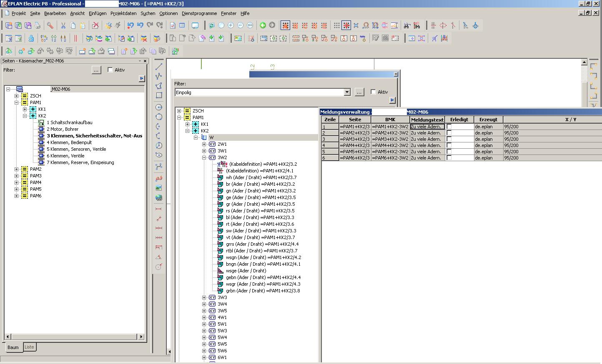Go forward with the right arrow icon
The width and height of the screenshot is (602, 364).
(x=272, y=25)
